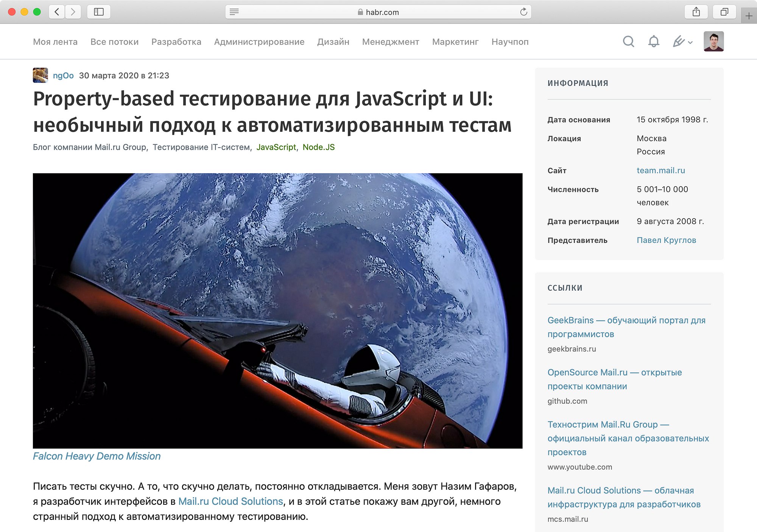Go to Все потоки section
This screenshot has width=757, height=532.
115,42
